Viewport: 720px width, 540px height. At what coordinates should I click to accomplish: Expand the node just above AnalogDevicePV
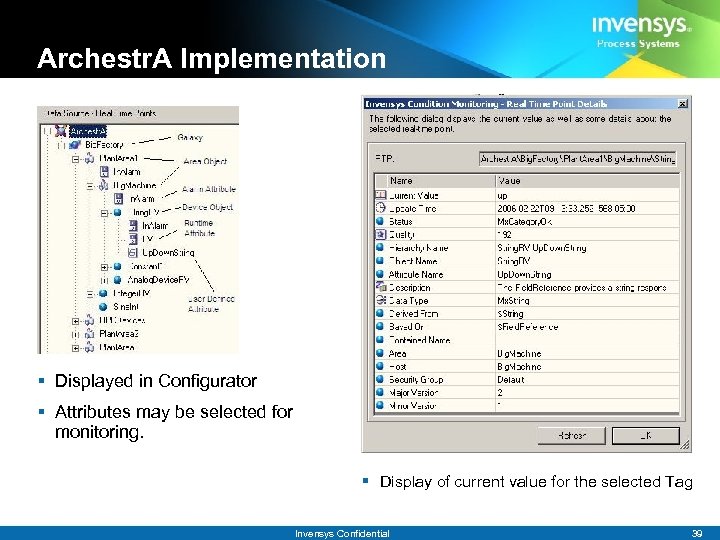coord(104,267)
